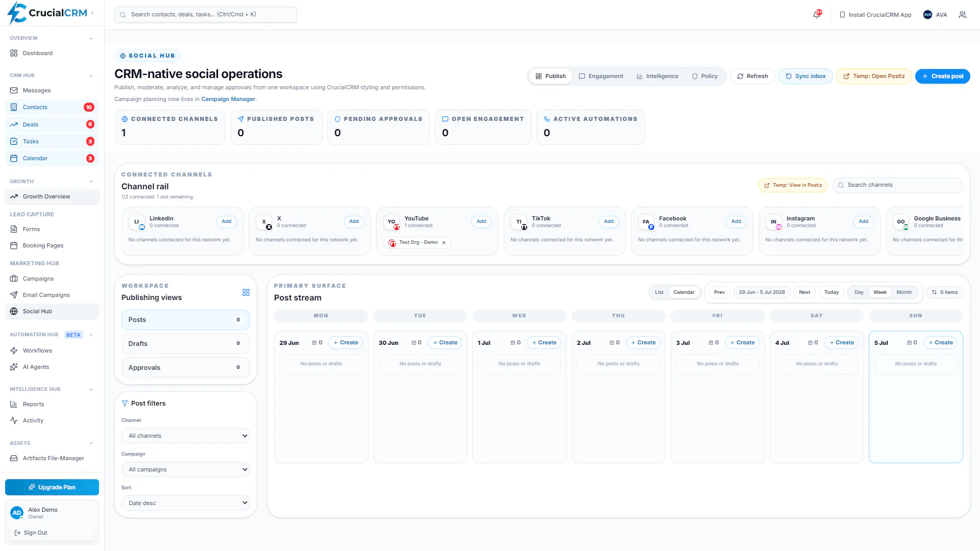Switch to the Engagement tab

pos(601,76)
